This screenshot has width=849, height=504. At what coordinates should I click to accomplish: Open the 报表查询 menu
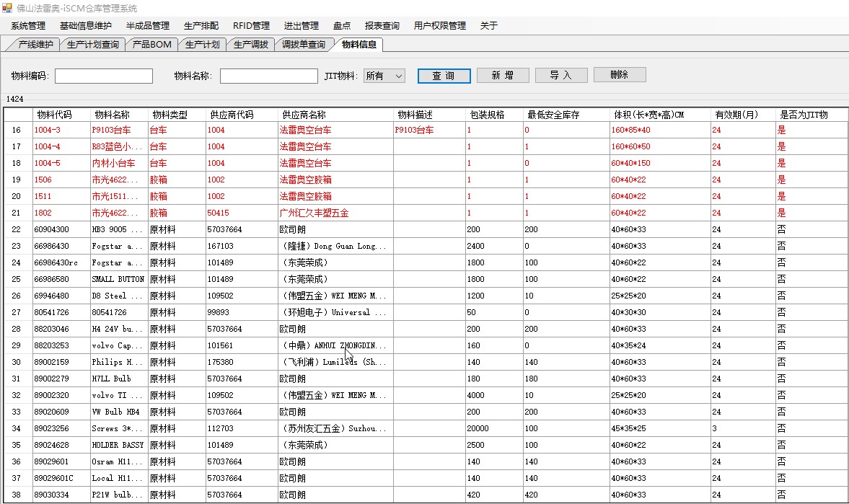382,25
